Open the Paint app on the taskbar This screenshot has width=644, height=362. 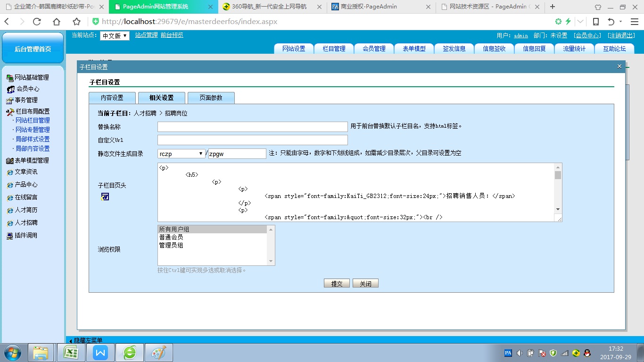coord(158,353)
